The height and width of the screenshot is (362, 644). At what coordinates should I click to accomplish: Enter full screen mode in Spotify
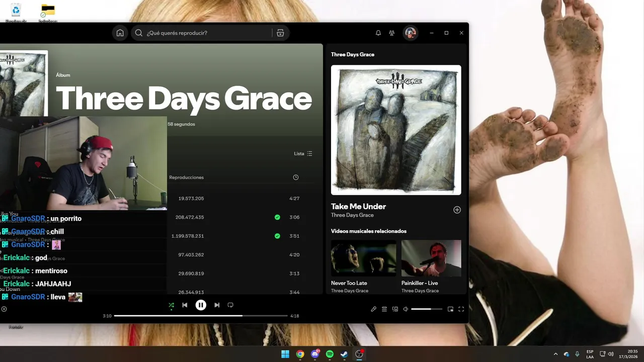click(x=461, y=309)
